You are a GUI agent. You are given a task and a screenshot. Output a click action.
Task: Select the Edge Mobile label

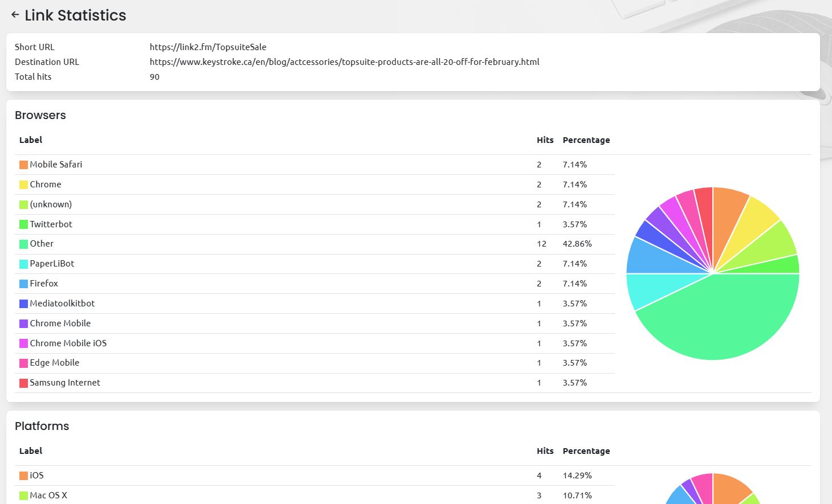(55, 363)
